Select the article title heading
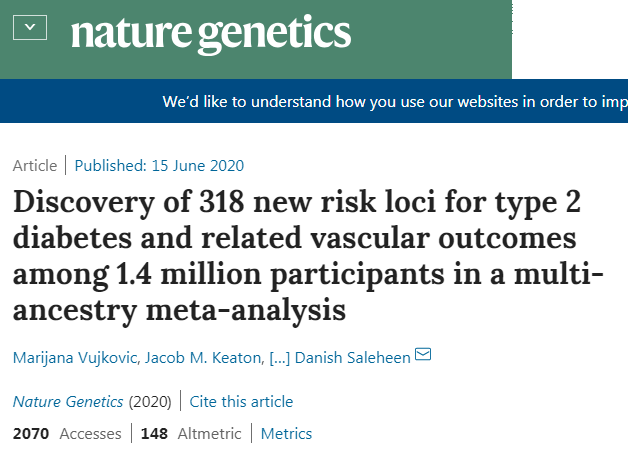The width and height of the screenshot is (628, 459). (x=308, y=256)
